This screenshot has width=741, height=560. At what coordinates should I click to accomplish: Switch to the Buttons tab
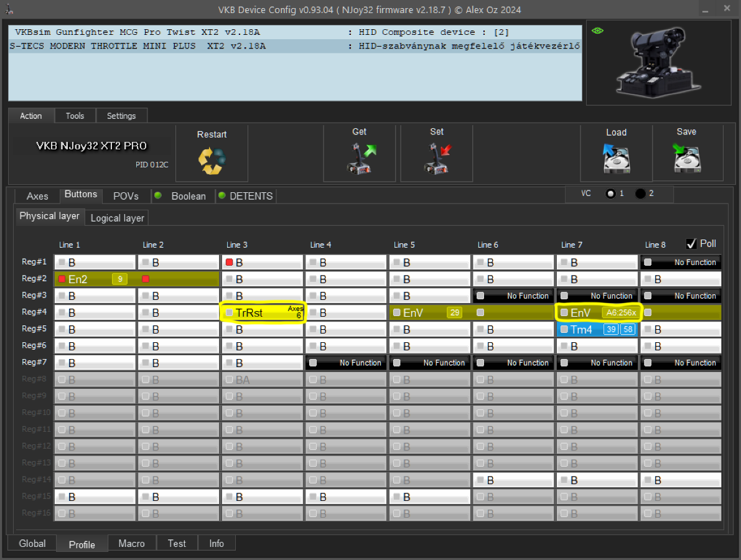81,195
